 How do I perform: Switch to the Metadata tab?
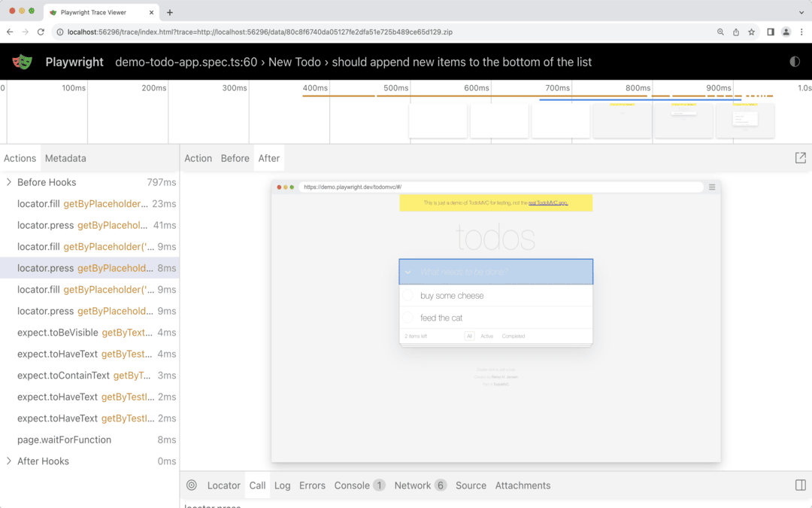65,158
